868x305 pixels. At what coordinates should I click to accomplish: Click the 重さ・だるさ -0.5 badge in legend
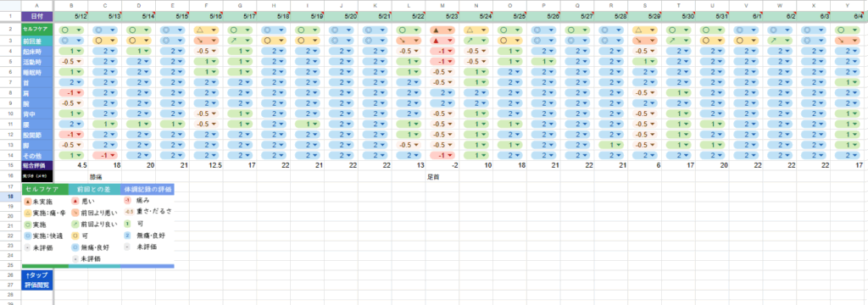point(127,212)
